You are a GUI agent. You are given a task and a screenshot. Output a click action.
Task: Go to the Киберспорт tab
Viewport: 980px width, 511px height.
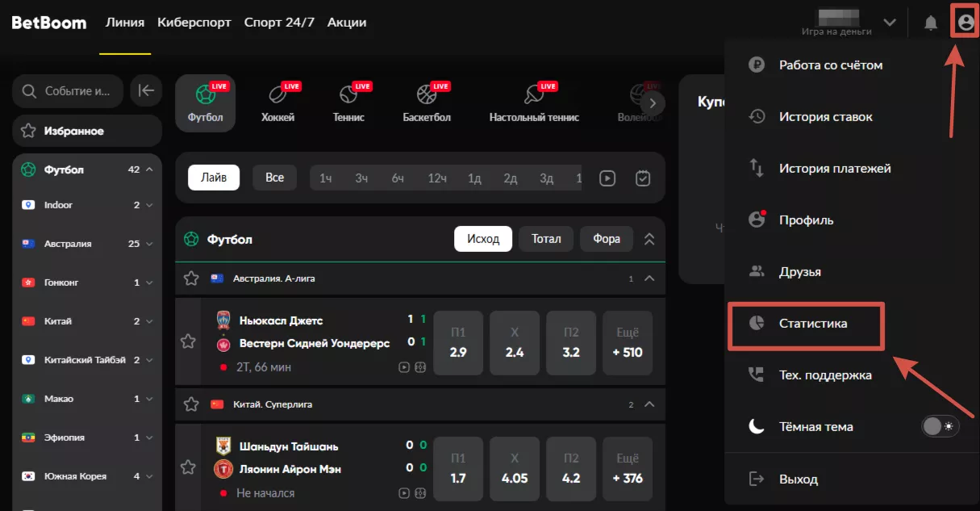pos(194,23)
